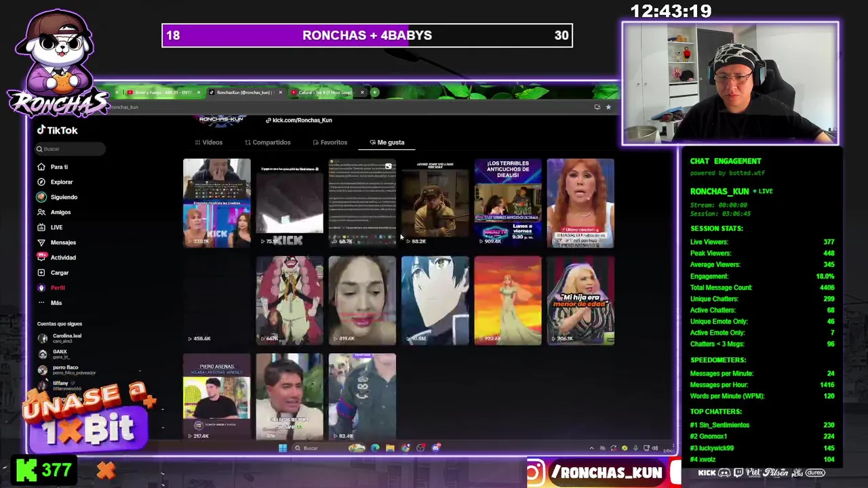Image resolution: width=868 pixels, height=488 pixels.
Task: Click the volume speaker tray icon
Action: (x=655, y=448)
